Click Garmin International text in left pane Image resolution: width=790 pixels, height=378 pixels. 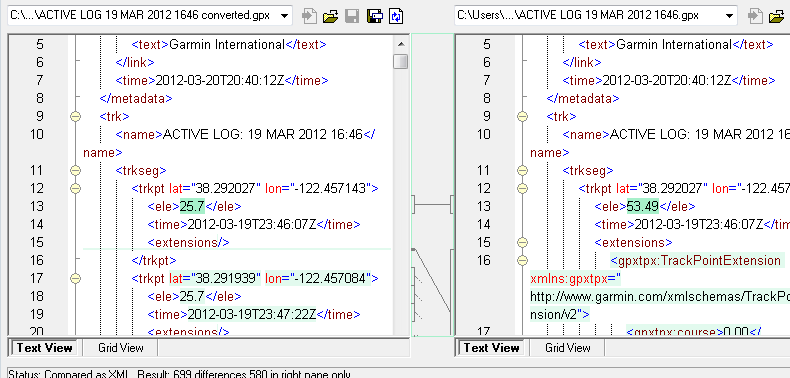pyautogui.click(x=227, y=44)
